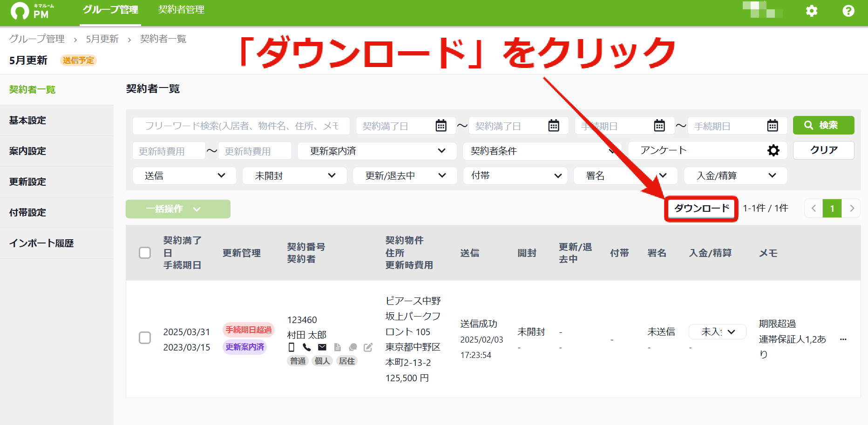
Task: Click 更新案内済 status badge in row
Action: pyautogui.click(x=245, y=347)
